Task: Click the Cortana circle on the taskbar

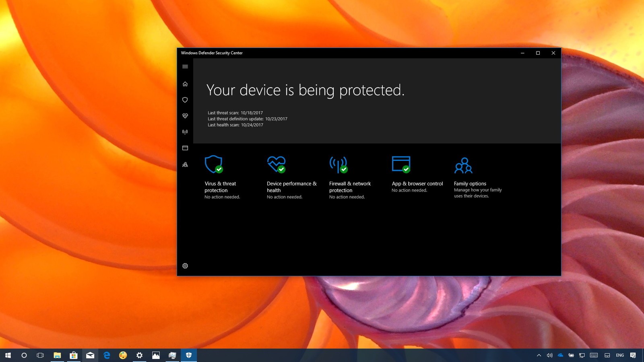Action: tap(24, 355)
